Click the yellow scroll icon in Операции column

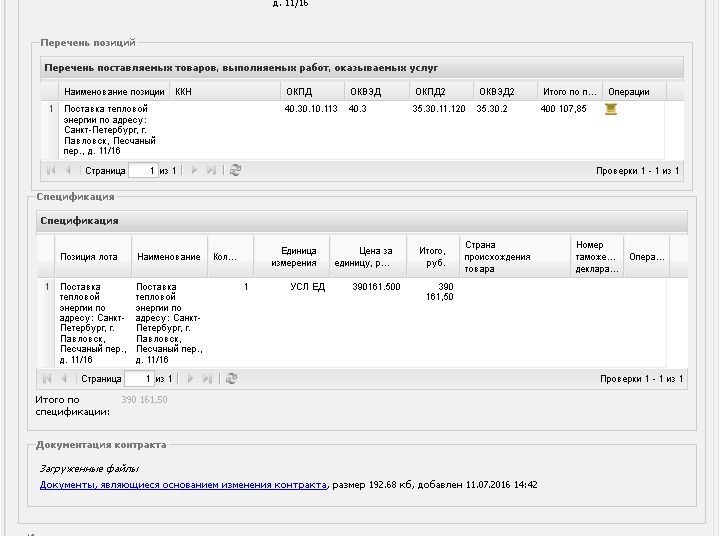tap(611, 109)
